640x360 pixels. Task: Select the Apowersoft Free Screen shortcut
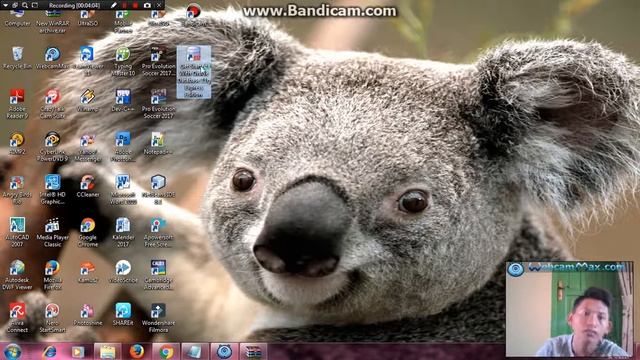pos(158,232)
